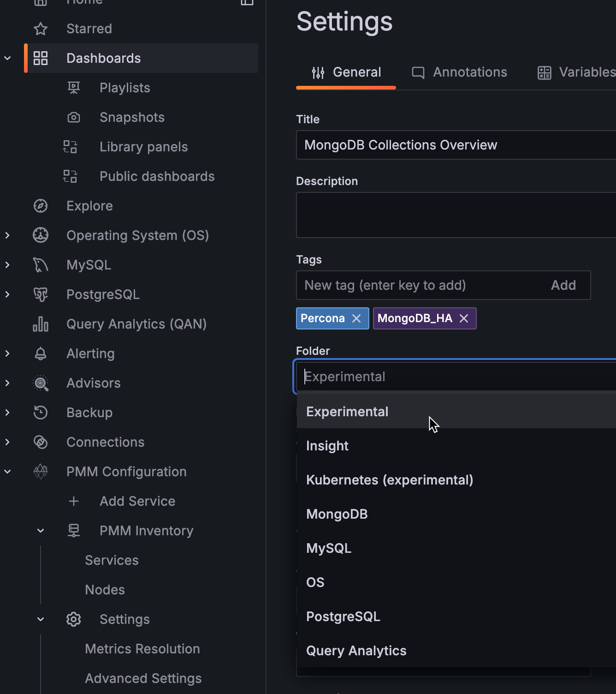This screenshot has height=694, width=616.
Task: Expand the MySQL section chevron
Action: [x=7, y=265]
